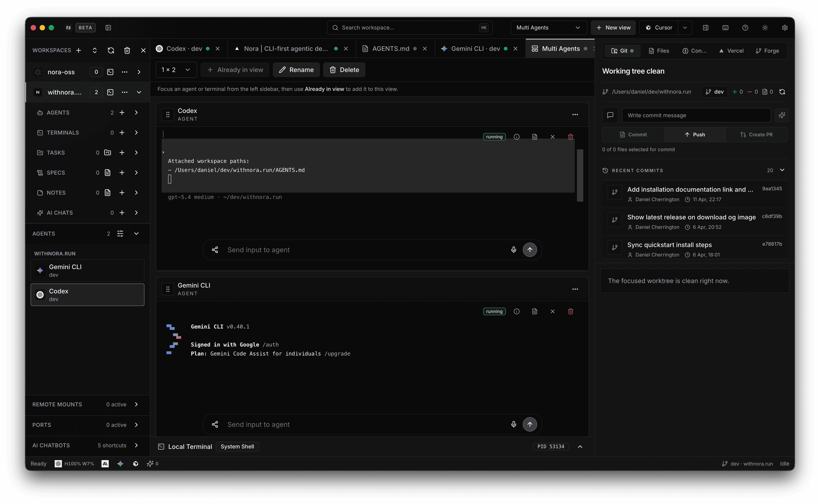820x504 pixels.
Task: Send input to Gemini CLI agent arrow
Action: [x=530, y=425]
